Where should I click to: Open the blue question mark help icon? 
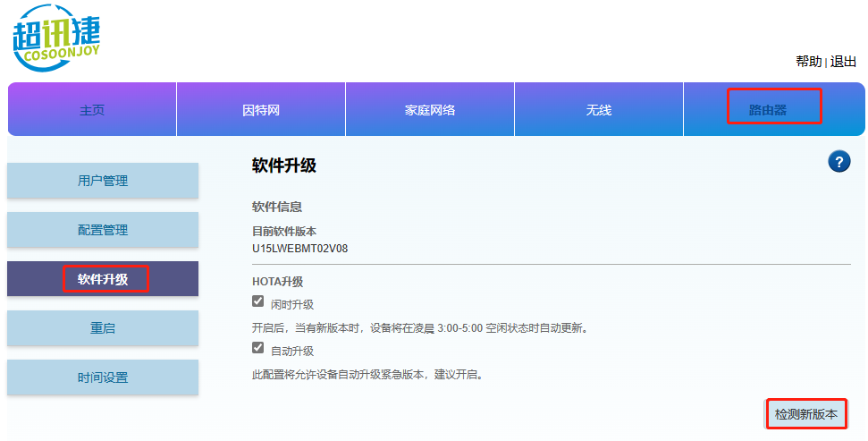(x=839, y=162)
